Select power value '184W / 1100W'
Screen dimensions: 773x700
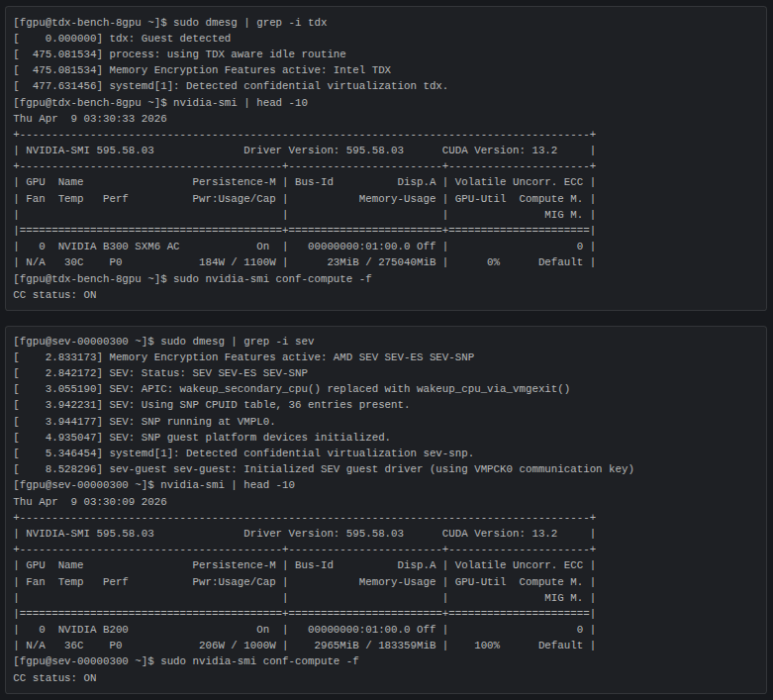coord(238,262)
